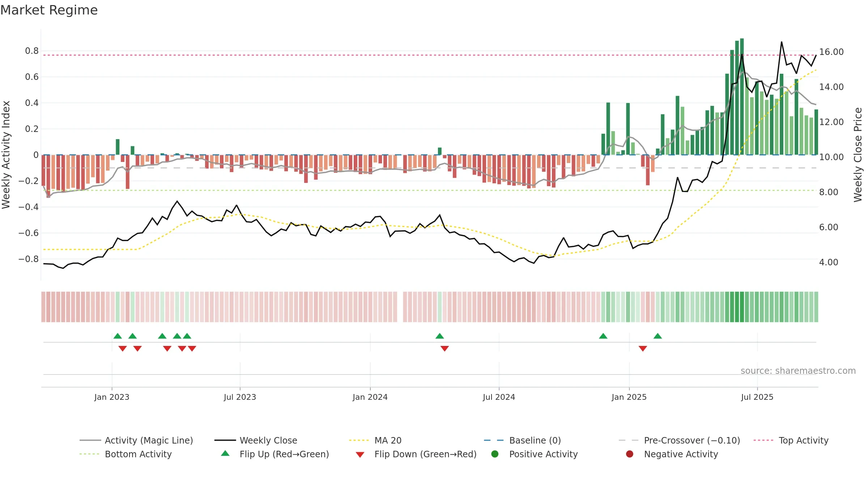Click the 0.8 activity axis tick

[32, 51]
